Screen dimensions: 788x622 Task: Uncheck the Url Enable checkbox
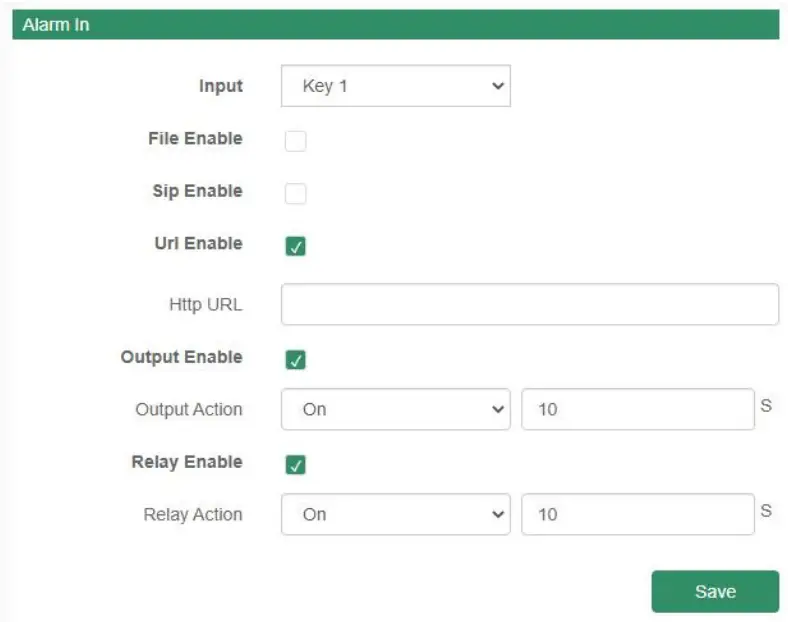[x=296, y=246]
